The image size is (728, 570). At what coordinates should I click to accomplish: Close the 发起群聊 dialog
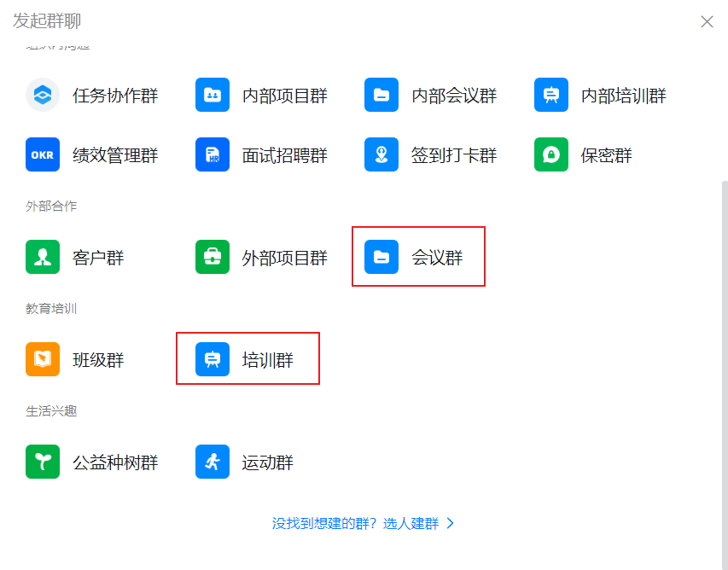[707, 22]
